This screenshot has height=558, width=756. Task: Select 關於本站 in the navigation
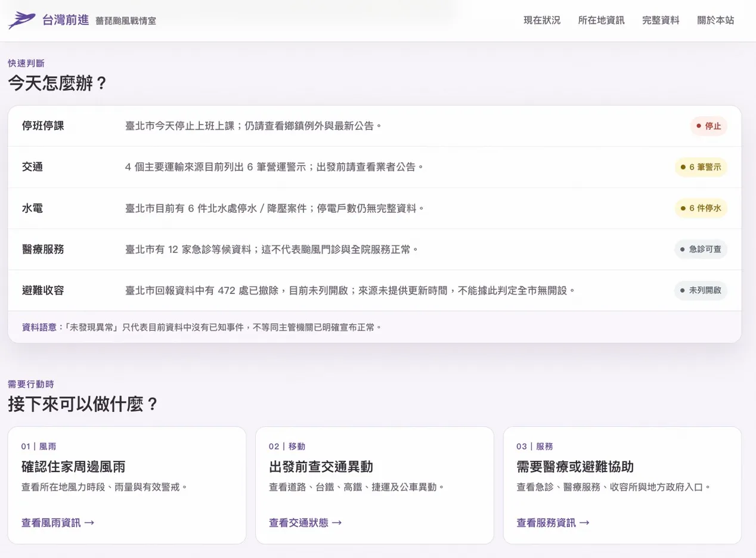(x=715, y=20)
